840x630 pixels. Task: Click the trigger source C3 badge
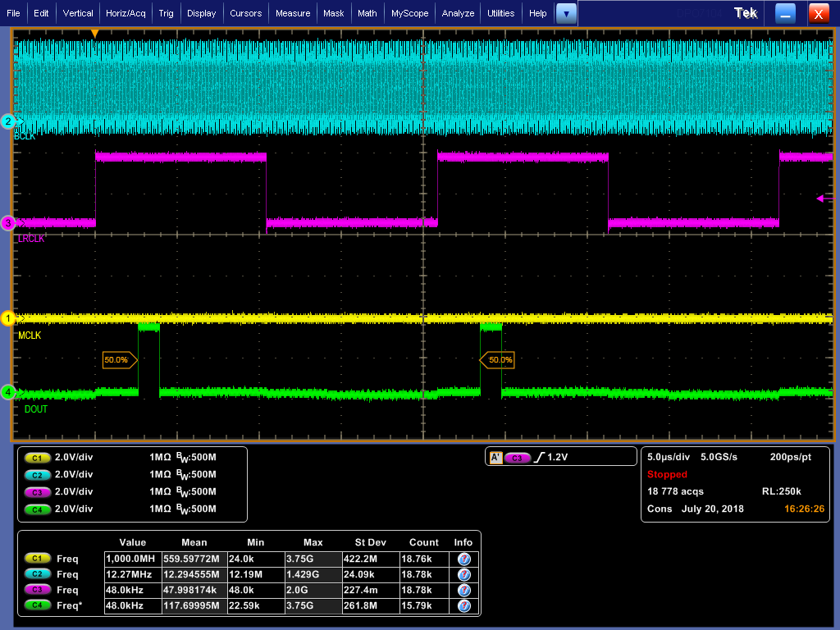click(517, 458)
